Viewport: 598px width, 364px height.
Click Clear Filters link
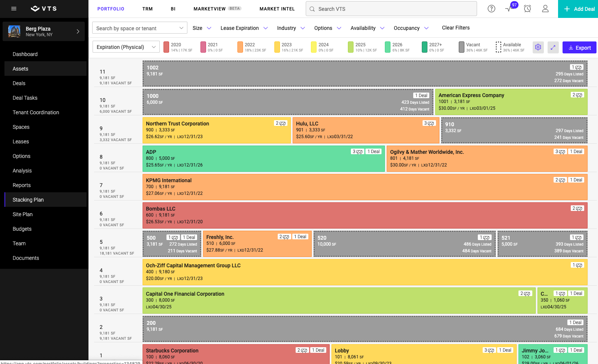click(456, 28)
